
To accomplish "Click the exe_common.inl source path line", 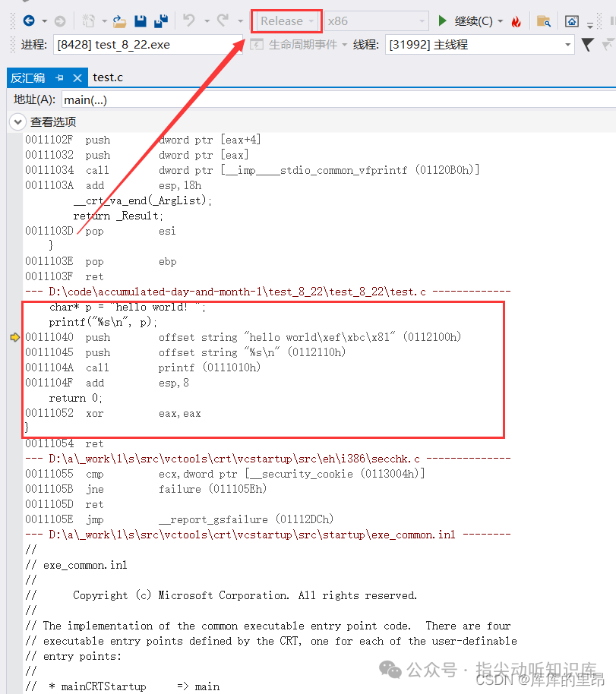I will click(x=268, y=535).
